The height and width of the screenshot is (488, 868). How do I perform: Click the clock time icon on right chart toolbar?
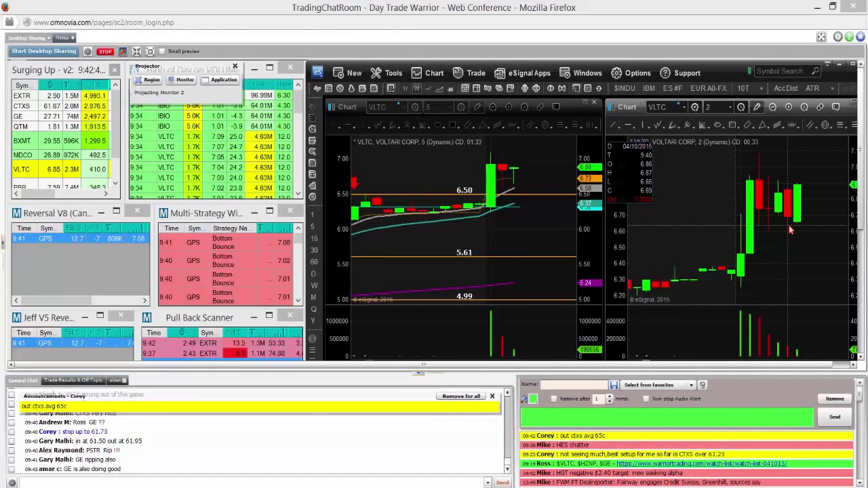pos(741,107)
